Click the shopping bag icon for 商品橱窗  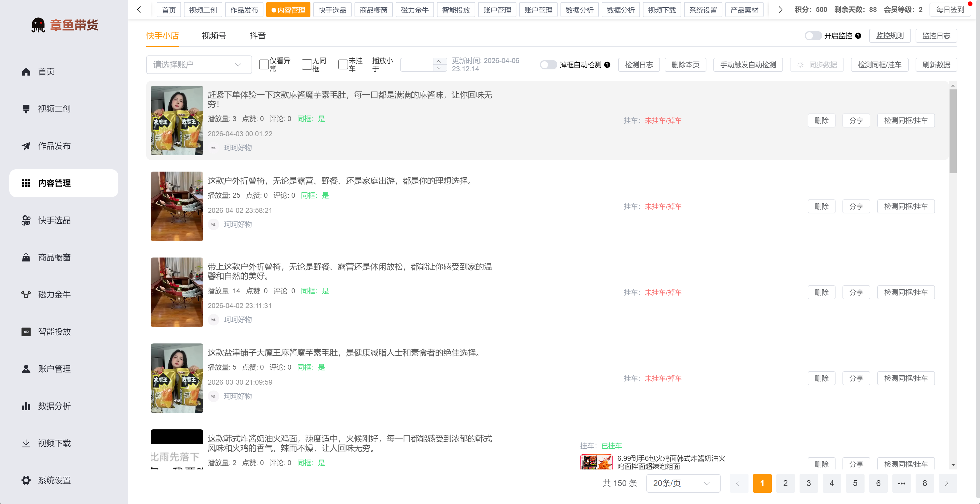point(26,257)
